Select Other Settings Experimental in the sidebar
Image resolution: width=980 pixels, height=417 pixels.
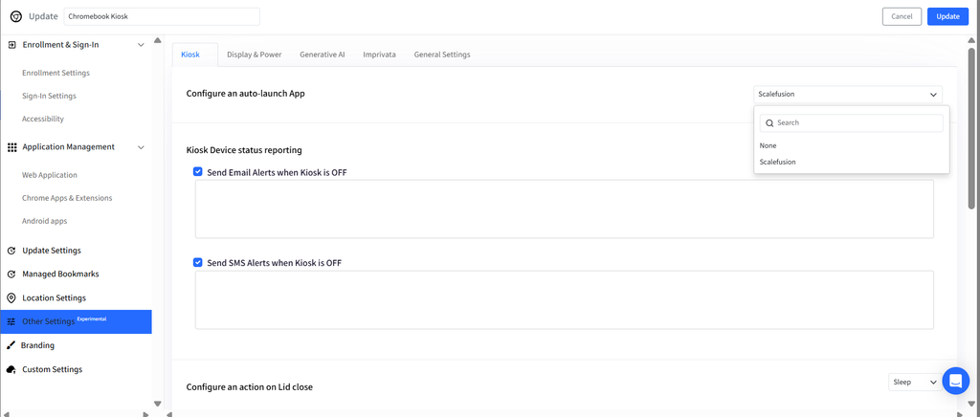click(76, 321)
